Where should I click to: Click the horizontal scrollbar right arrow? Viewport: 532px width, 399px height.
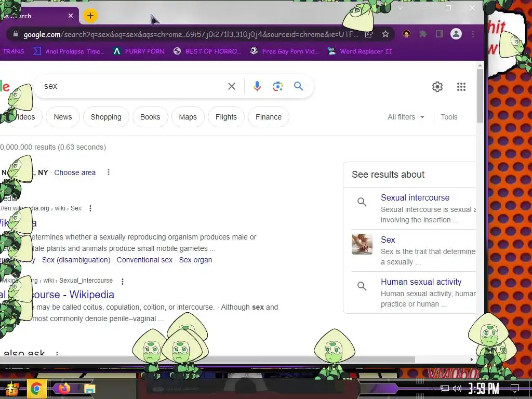pos(471,360)
